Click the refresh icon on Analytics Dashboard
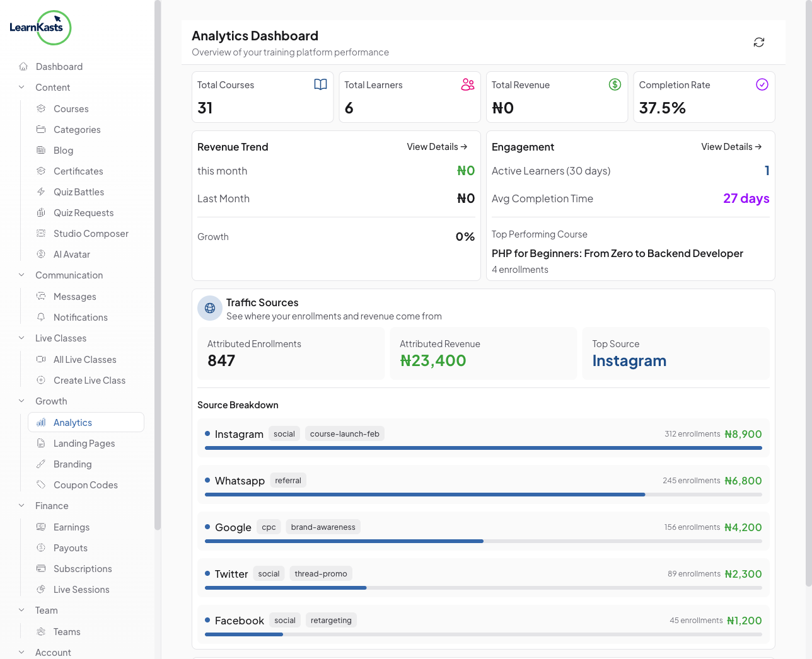This screenshot has height=659, width=812. click(x=759, y=42)
